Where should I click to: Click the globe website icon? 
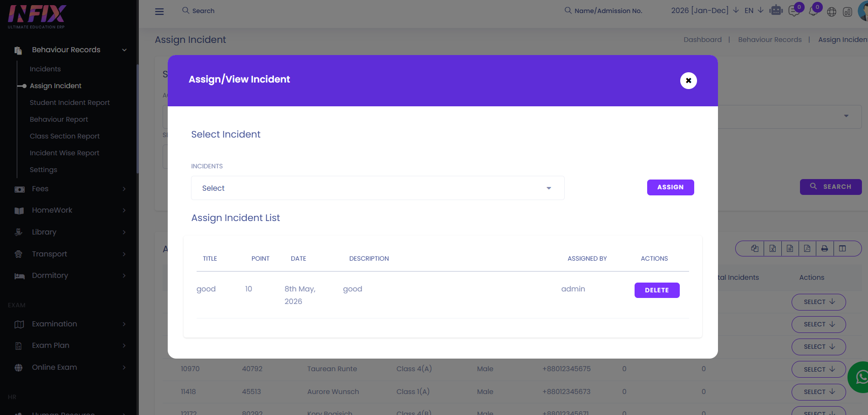pos(832,12)
